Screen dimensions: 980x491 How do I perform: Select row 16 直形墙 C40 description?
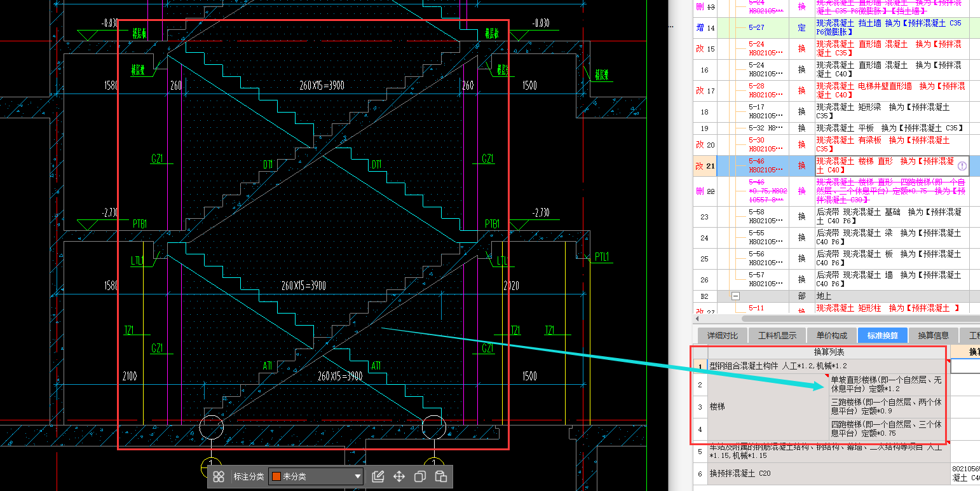click(x=892, y=69)
